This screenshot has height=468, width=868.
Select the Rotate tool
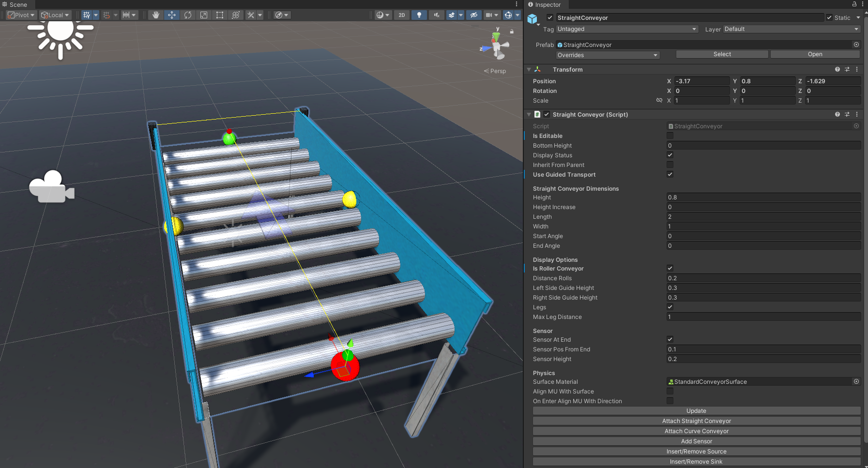tap(187, 15)
